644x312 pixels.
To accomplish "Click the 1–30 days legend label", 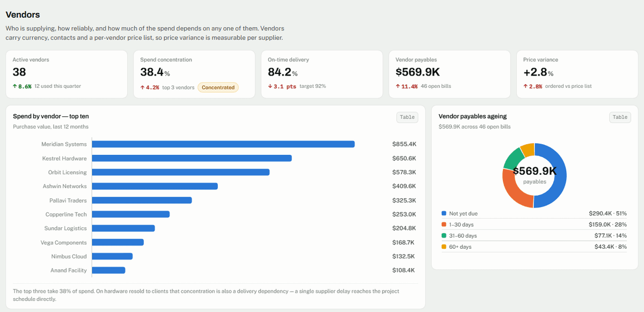I will (x=462, y=225).
